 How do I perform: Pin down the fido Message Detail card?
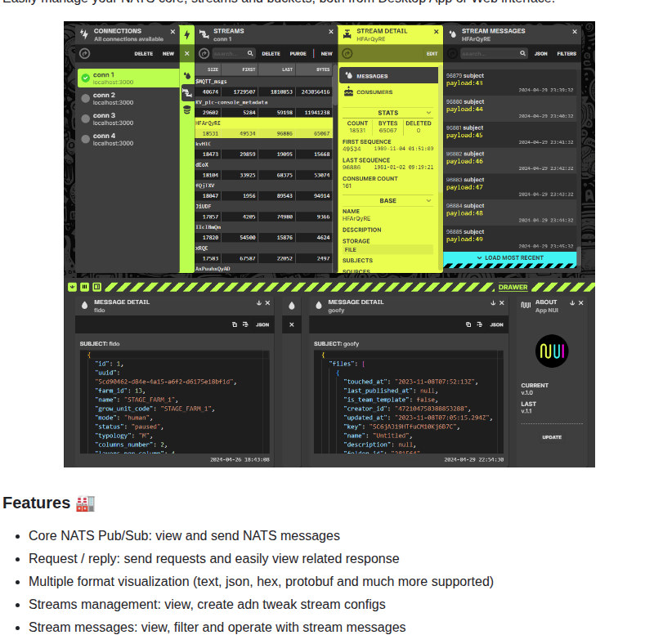[259, 303]
